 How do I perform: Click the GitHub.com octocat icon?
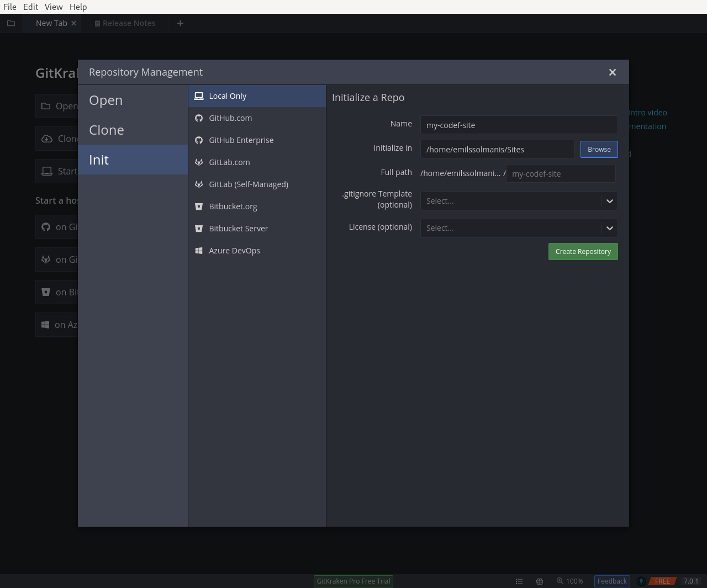[199, 118]
